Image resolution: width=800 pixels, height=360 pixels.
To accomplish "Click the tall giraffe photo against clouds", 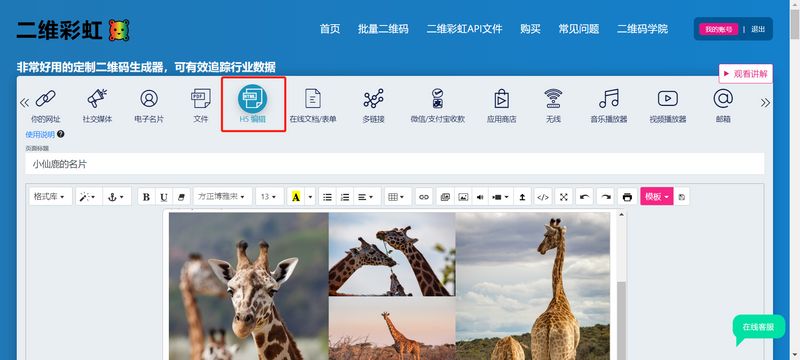I will [x=533, y=286].
